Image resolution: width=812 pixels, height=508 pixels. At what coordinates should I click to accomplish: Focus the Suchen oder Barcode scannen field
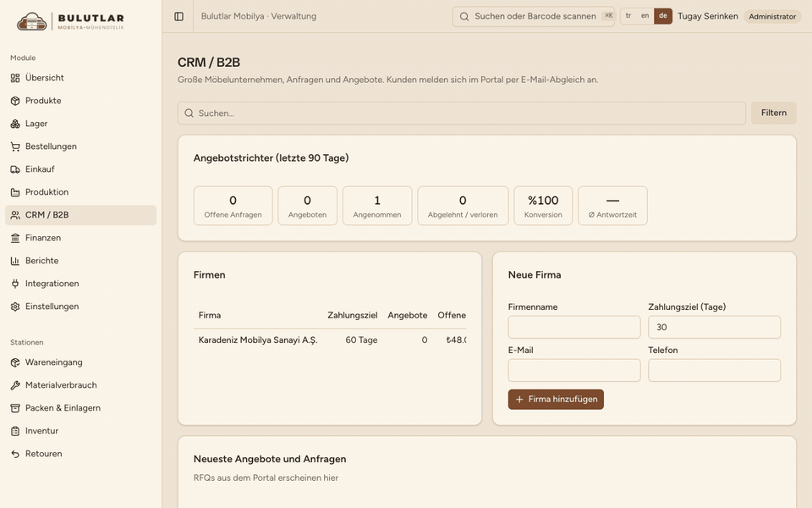(534, 17)
